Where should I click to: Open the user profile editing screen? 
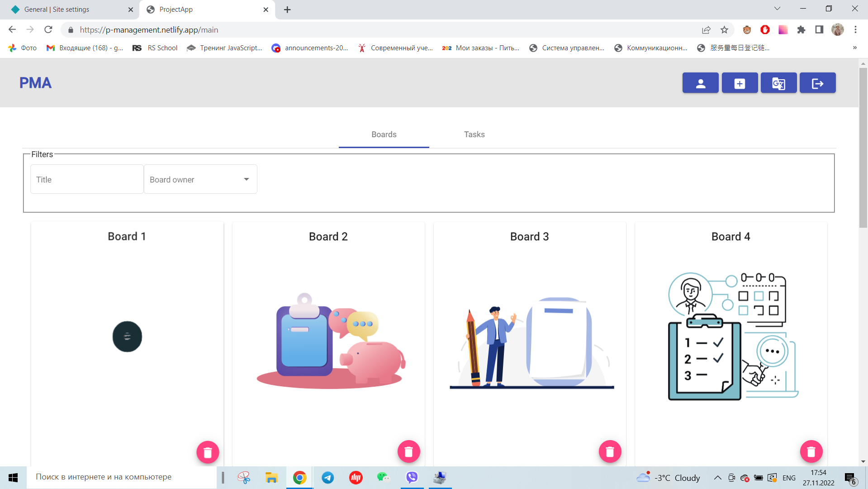coord(700,83)
